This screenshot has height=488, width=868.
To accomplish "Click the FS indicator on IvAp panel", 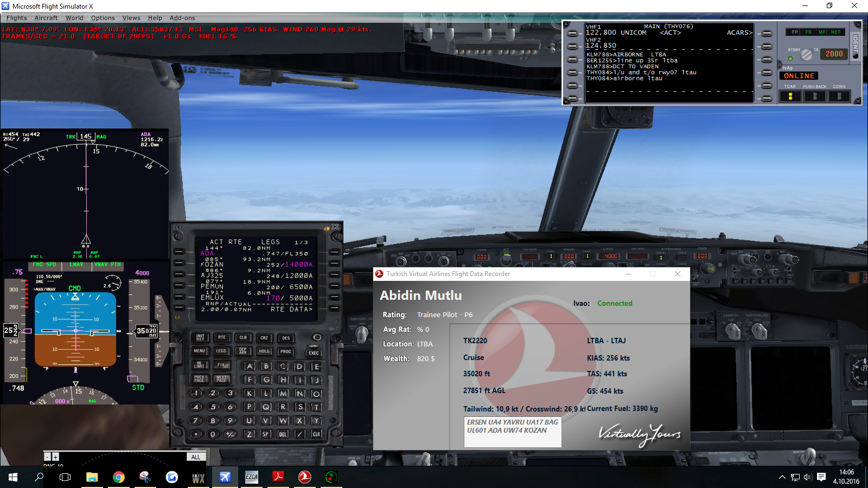I will 808,32.
